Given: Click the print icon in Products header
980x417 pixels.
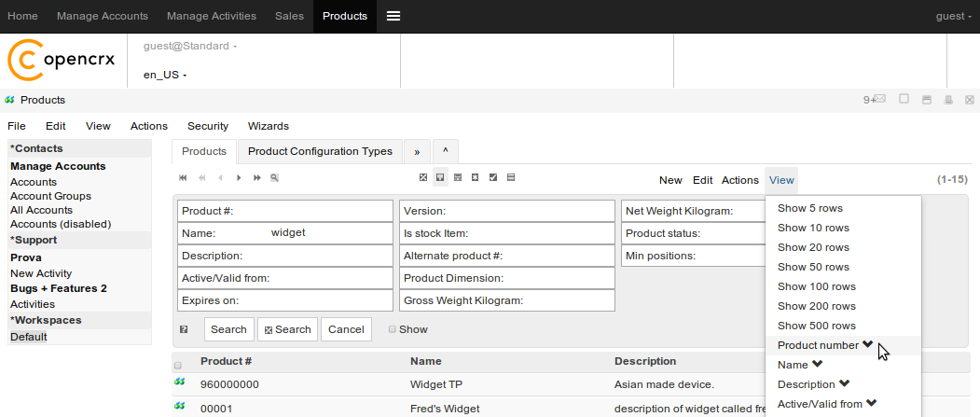Looking at the screenshot, I should point(948,100).
